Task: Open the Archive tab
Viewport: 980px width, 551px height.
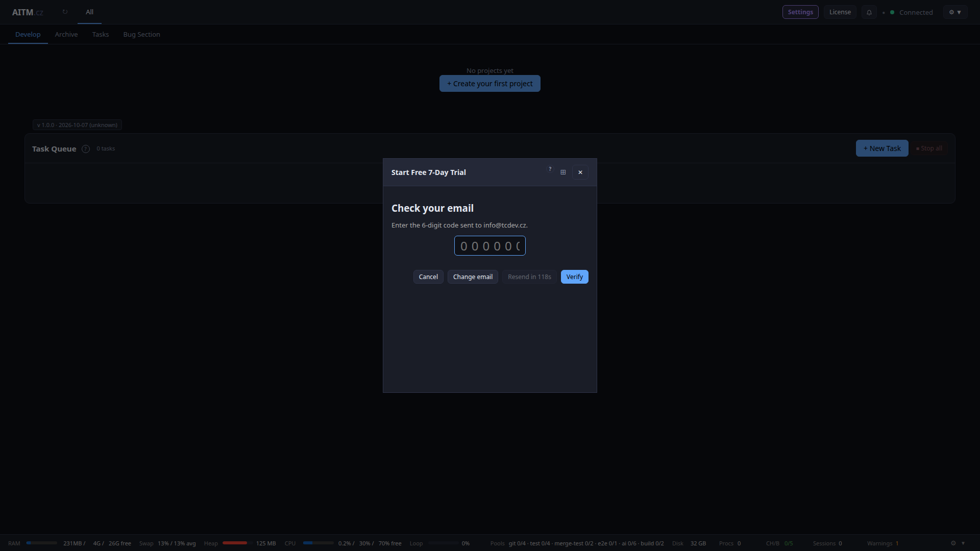Action: pyautogui.click(x=66, y=35)
